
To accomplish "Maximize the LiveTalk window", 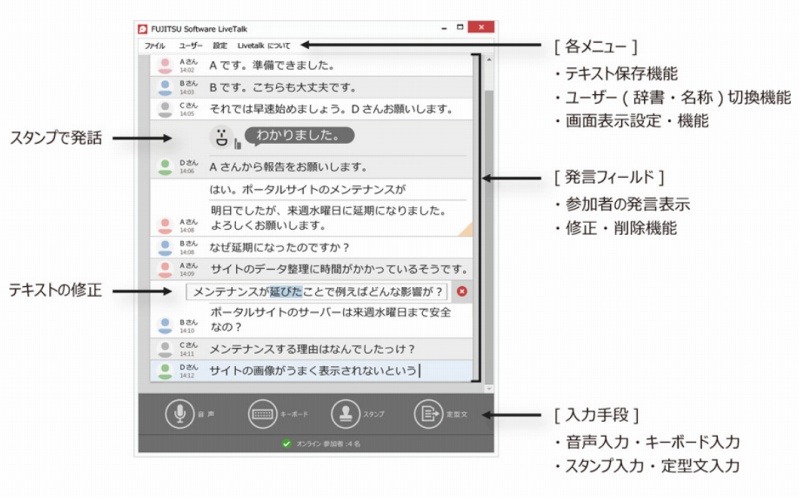I will click(x=460, y=27).
